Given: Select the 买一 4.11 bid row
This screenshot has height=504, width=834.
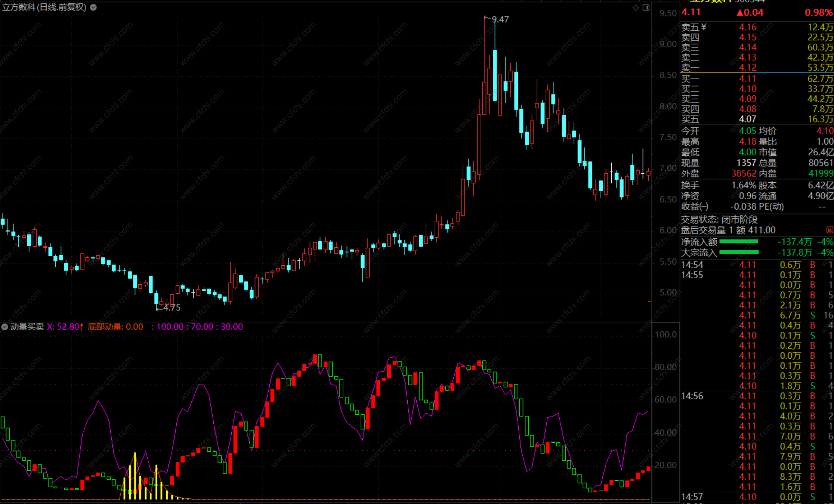Looking at the screenshot, I should point(747,79).
